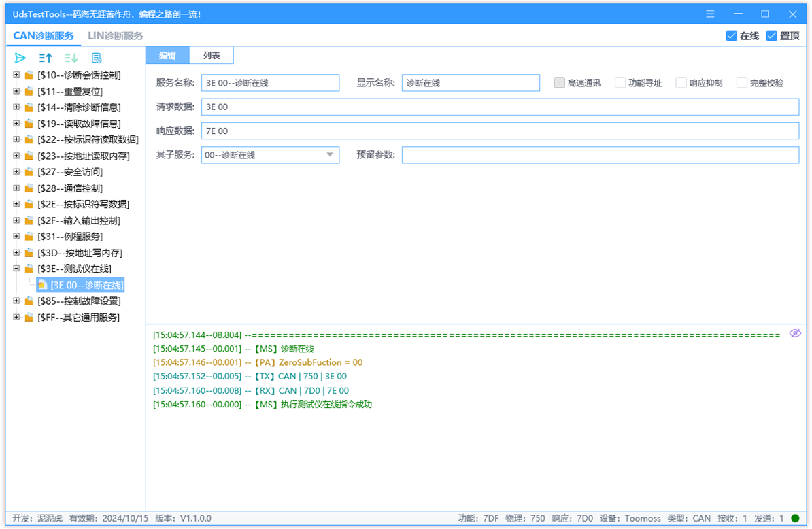This screenshot has width=812, height=529.
Task: Toggle the 置顶 always-on-top checkbox
Action: (772, 36)
